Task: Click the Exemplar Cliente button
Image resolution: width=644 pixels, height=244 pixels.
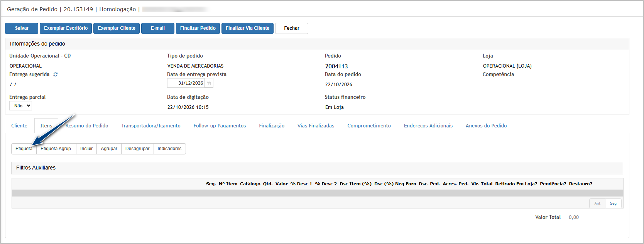Action: tap(117, 28)
